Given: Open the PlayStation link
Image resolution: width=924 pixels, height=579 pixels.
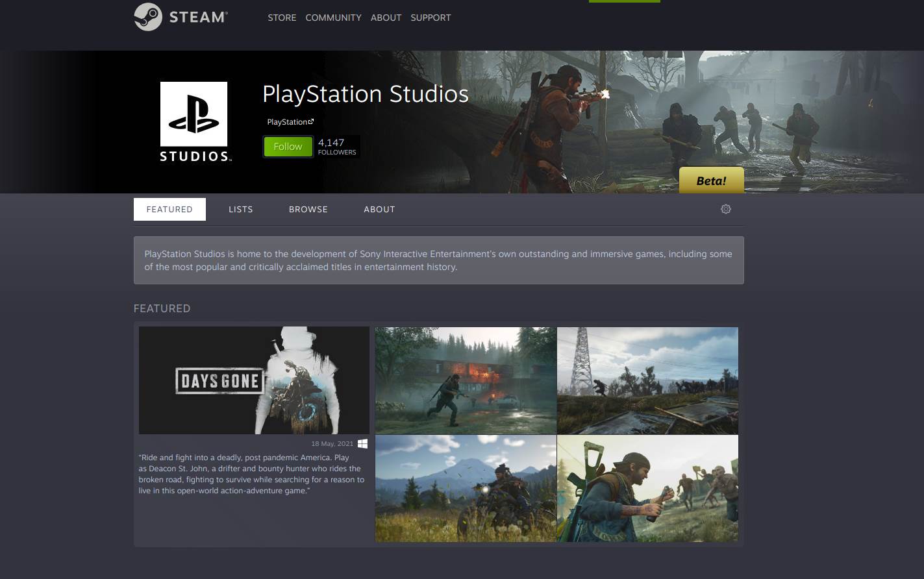Looking at the screenshot, I should [x=288, y=121].
